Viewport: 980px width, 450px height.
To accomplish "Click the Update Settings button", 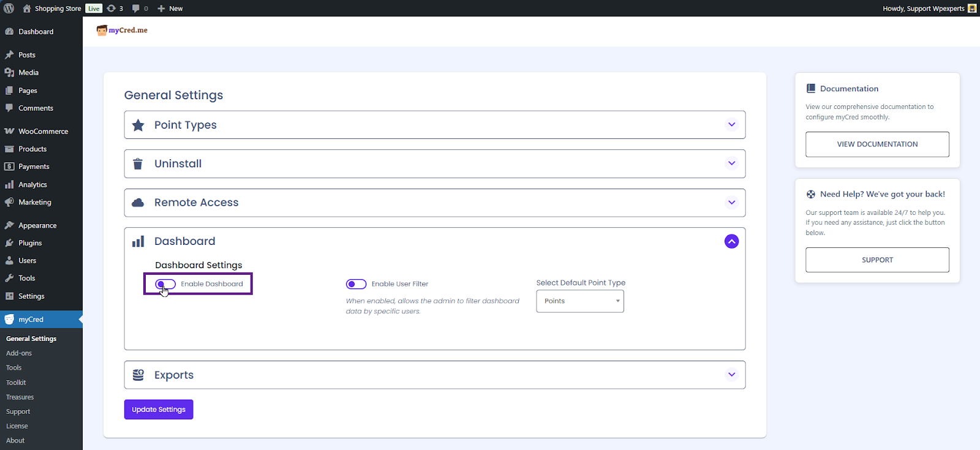I will click(159, 410).
